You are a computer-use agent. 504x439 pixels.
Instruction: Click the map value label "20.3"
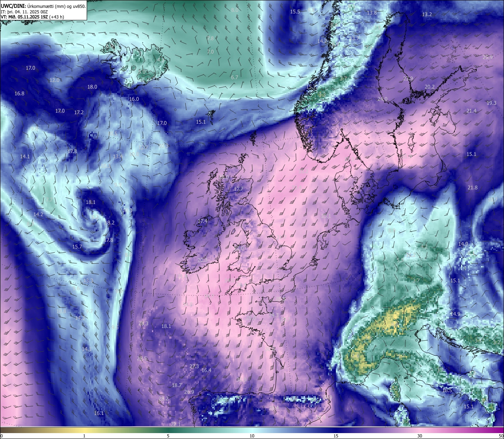(x=202, y=260)
